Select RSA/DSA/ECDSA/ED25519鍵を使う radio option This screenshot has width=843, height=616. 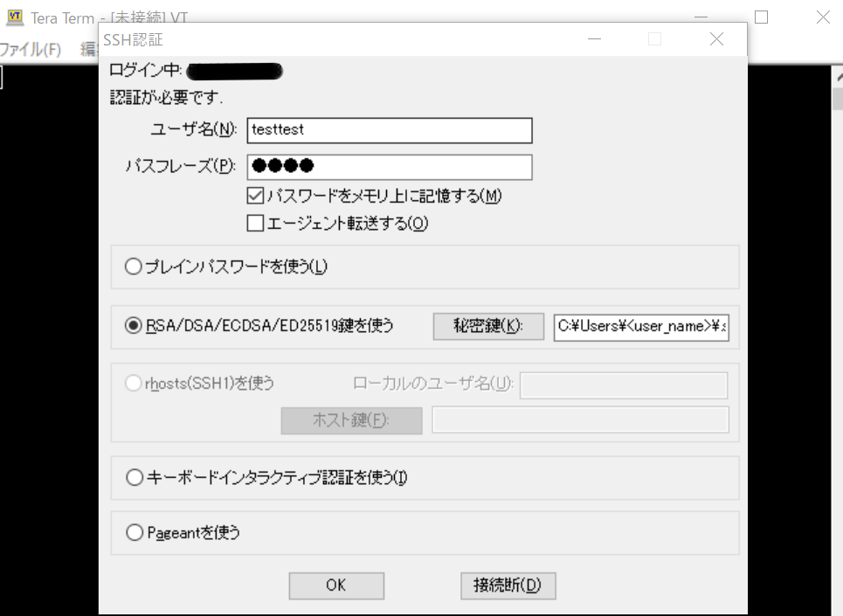point(134,326)
